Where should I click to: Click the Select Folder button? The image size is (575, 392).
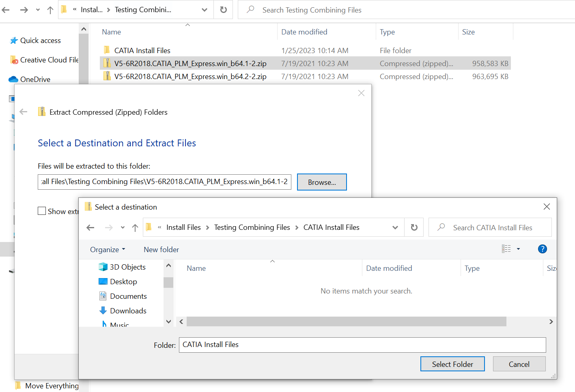[452, 364]
